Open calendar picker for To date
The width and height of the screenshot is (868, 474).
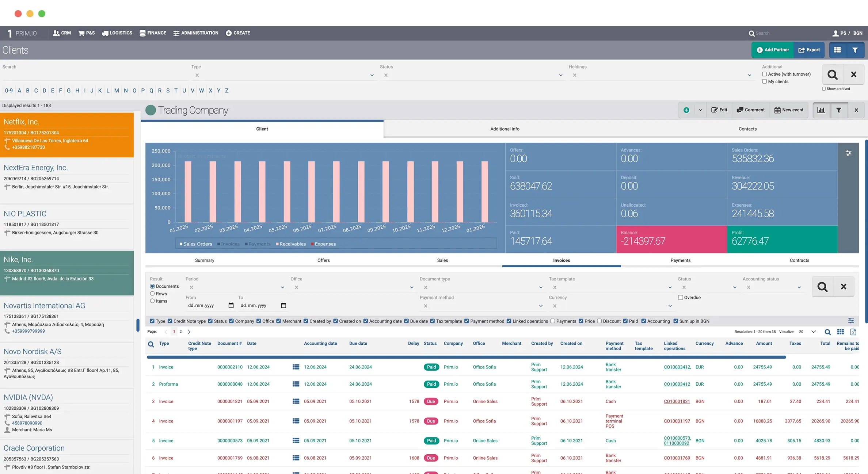(283, 305)
